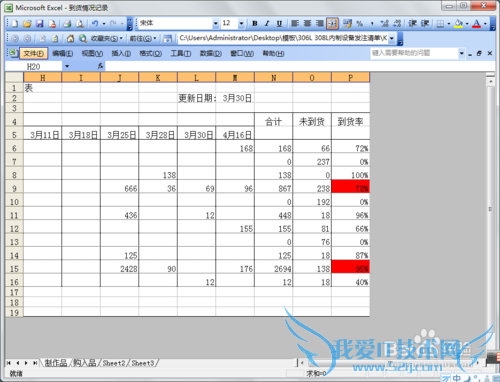
Task: Open a file with folder icon
Action: 27,24
